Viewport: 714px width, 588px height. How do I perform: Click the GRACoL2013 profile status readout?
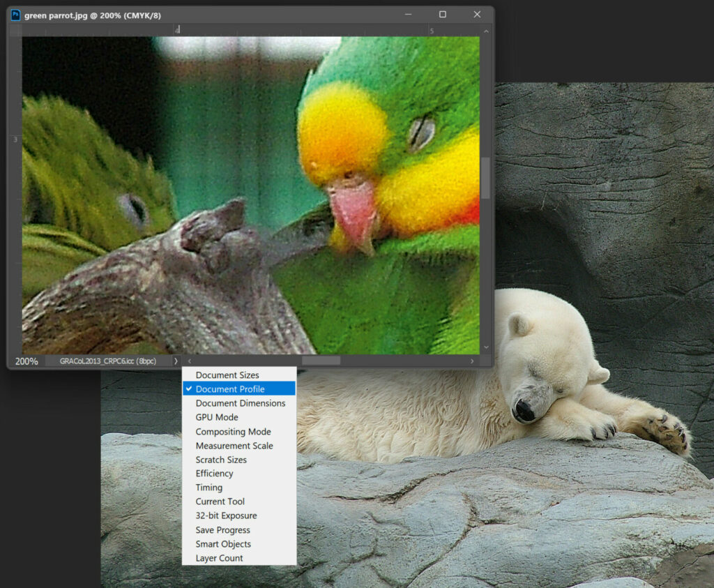click(x=107, y=361)
